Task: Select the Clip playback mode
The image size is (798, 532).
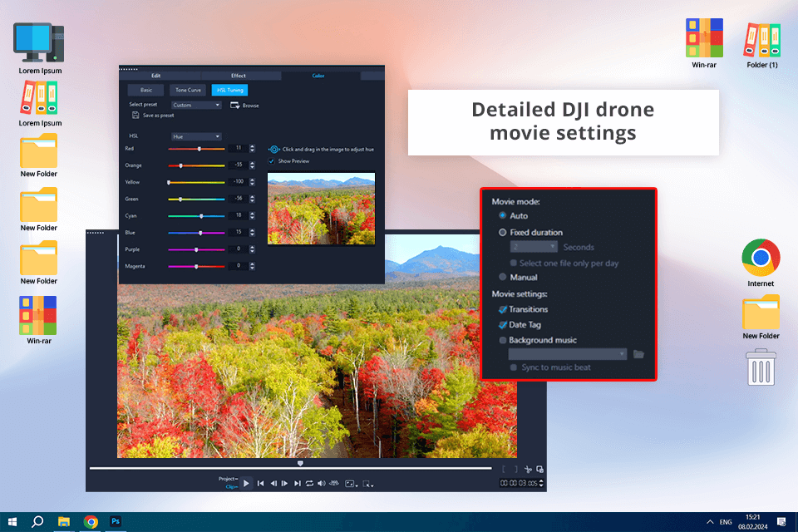Action: point(231,486)
